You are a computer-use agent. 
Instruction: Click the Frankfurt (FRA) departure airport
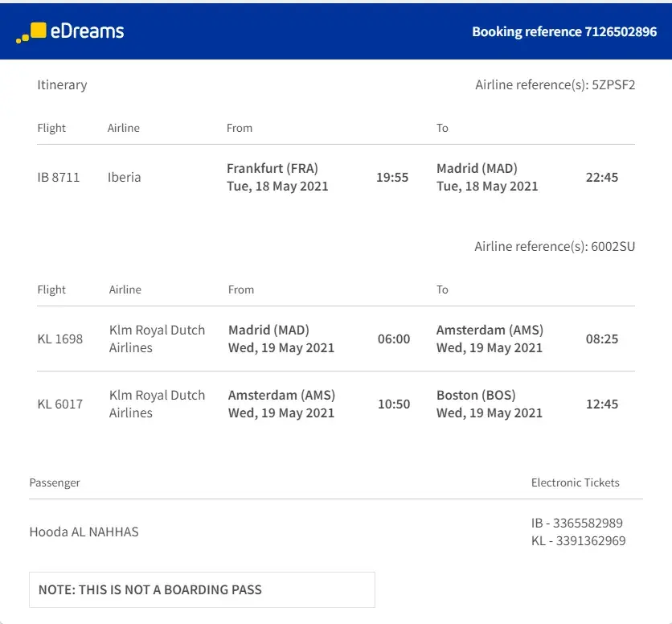tap(272, 168)
